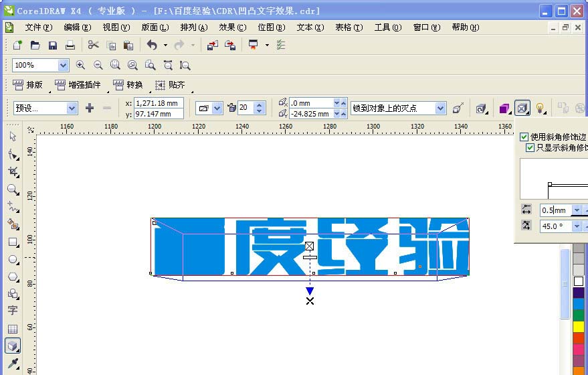
Task: Open 编辑 menu
Action: 78,27
